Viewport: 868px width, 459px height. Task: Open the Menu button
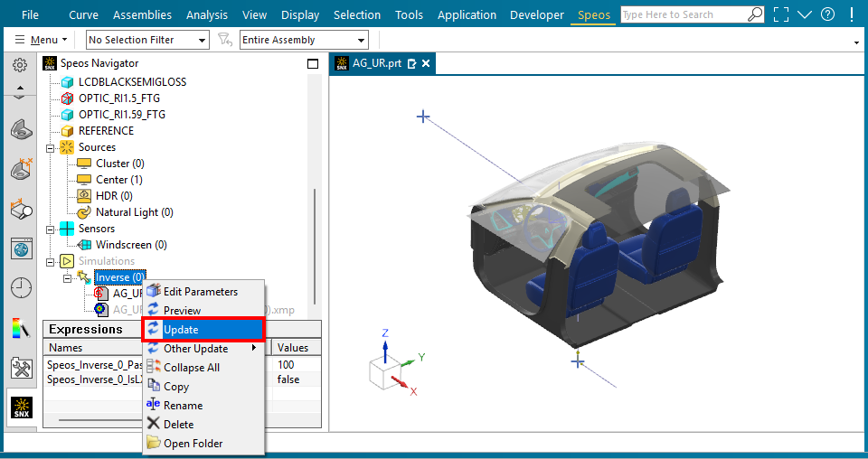(41, 40)
